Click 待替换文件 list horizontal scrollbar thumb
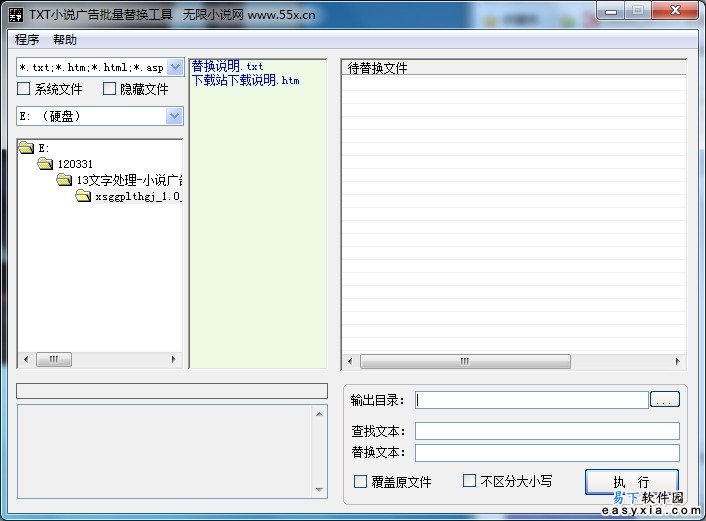The height and width of the screenshot is (521, 706). 465,361
